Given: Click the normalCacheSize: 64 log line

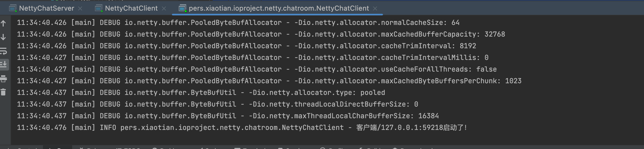Looking at the screenshot, I should (238, 23).
